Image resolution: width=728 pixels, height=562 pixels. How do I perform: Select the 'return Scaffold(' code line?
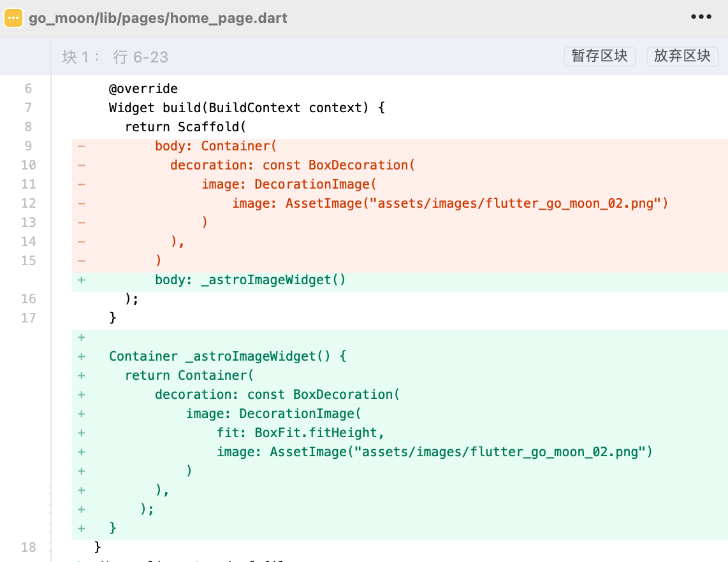pos(185,127)
